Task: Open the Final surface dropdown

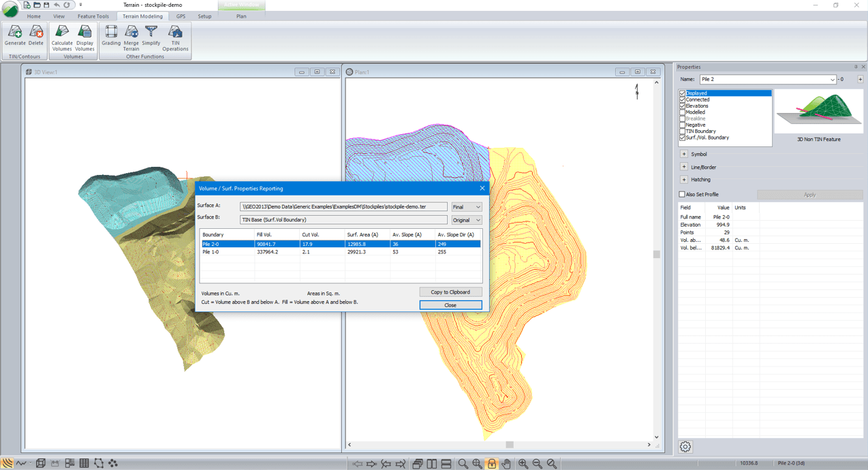Action: (476, 206)
